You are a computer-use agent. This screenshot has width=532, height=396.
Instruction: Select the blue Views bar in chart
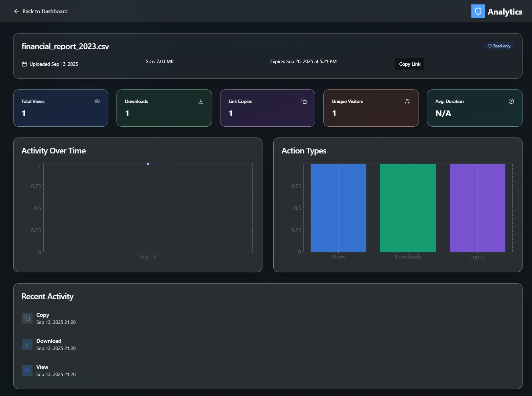point(338,208)
